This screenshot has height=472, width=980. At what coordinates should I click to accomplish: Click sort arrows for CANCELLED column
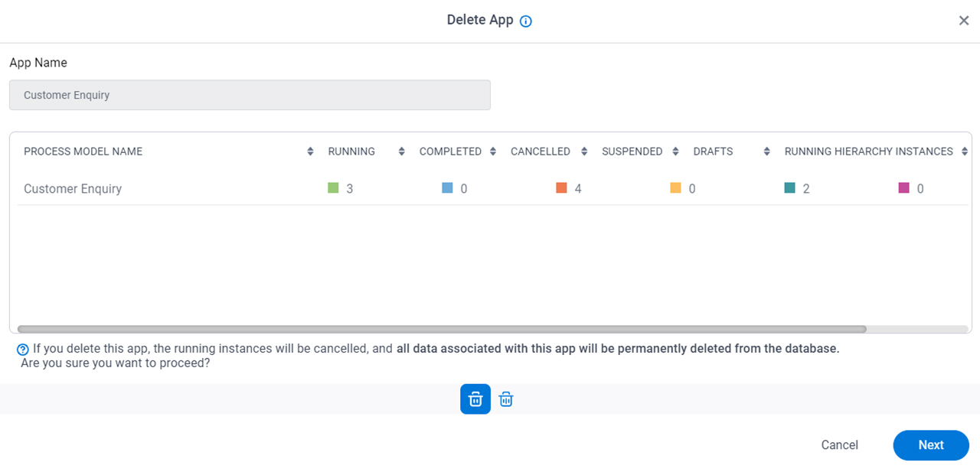coord(584,151)
